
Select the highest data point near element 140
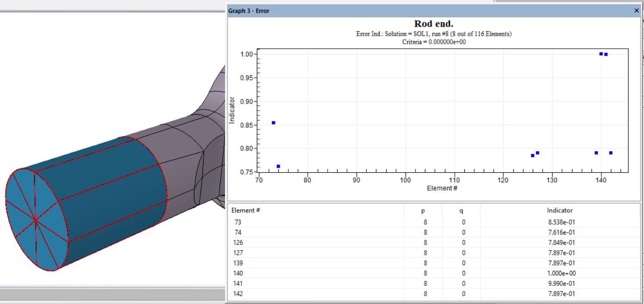[x=600, y=54]
